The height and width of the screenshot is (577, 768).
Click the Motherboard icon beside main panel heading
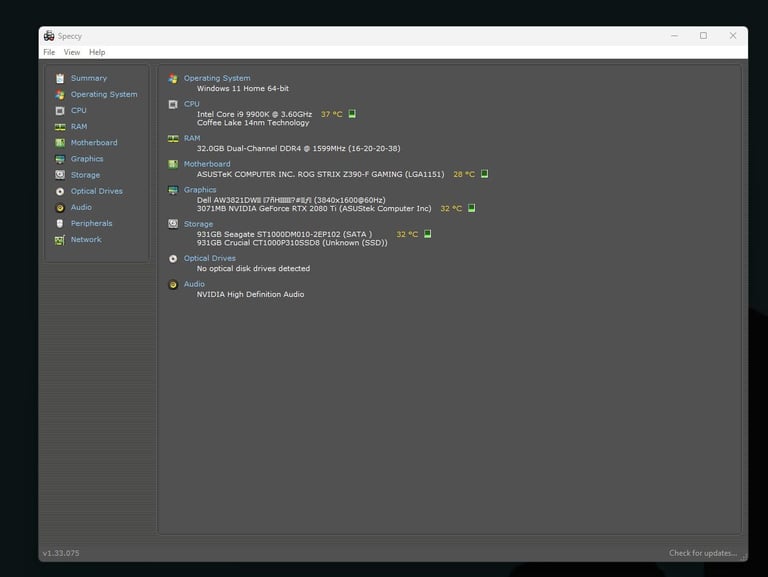pyautogui.click(x=173, y=164)
